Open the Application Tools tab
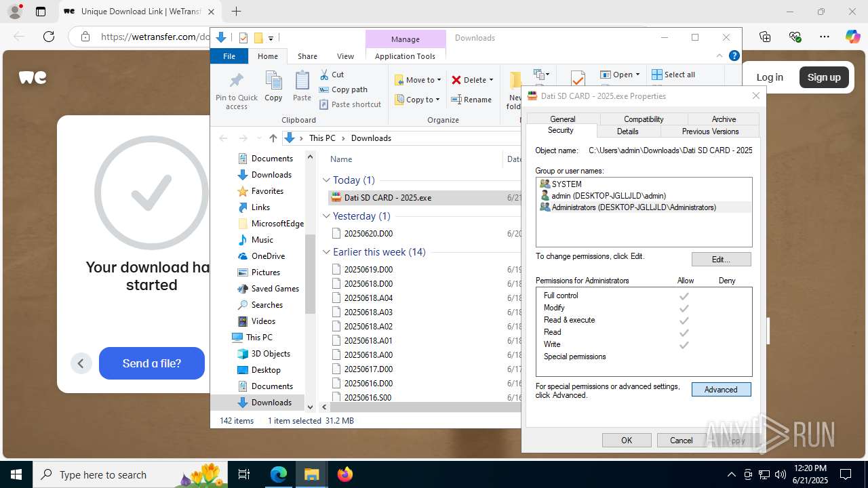Image resolution: width=868 pixels, height=488 pixels. [405, 56]
